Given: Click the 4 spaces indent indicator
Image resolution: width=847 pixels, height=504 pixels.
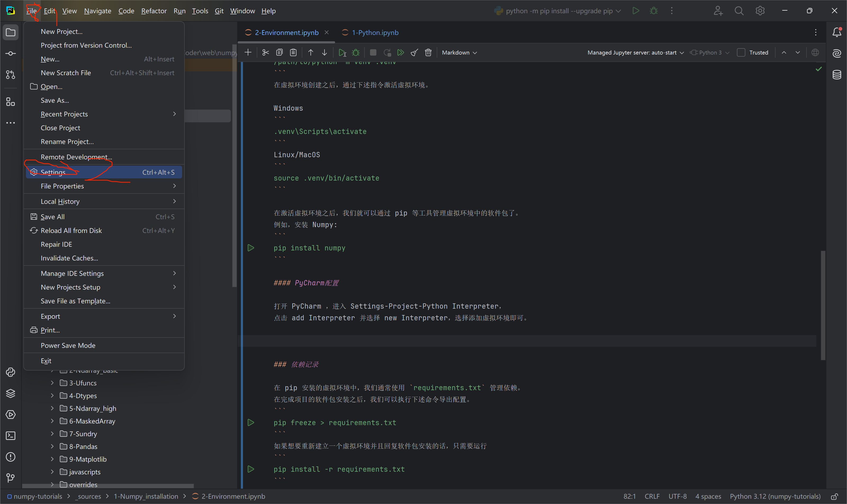Looking at the screenshot, I should (708, 496).
